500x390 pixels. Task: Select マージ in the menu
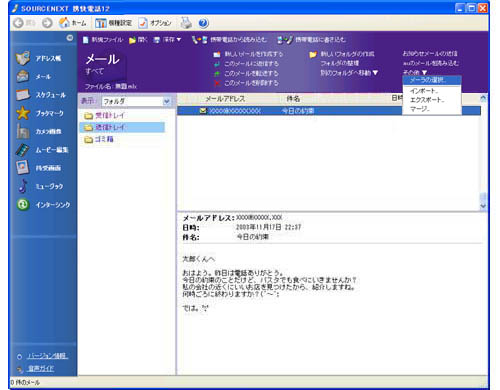pyautogui.click(x=432, y=109)
